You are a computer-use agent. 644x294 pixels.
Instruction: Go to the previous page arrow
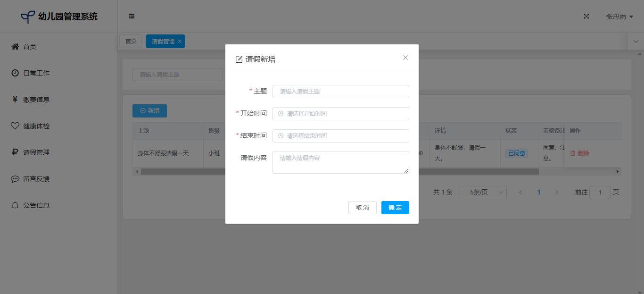[x=520, y=193]
